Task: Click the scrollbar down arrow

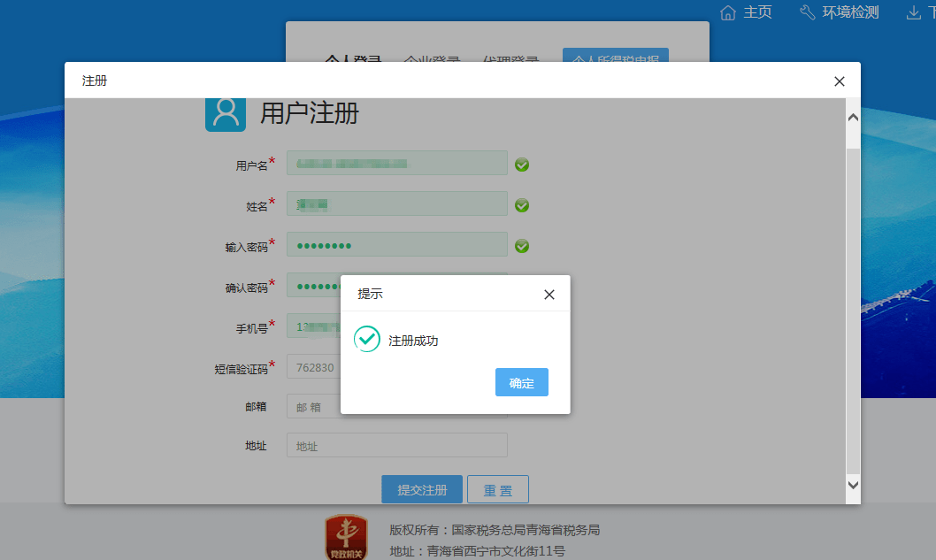Action: coord(852,485)
